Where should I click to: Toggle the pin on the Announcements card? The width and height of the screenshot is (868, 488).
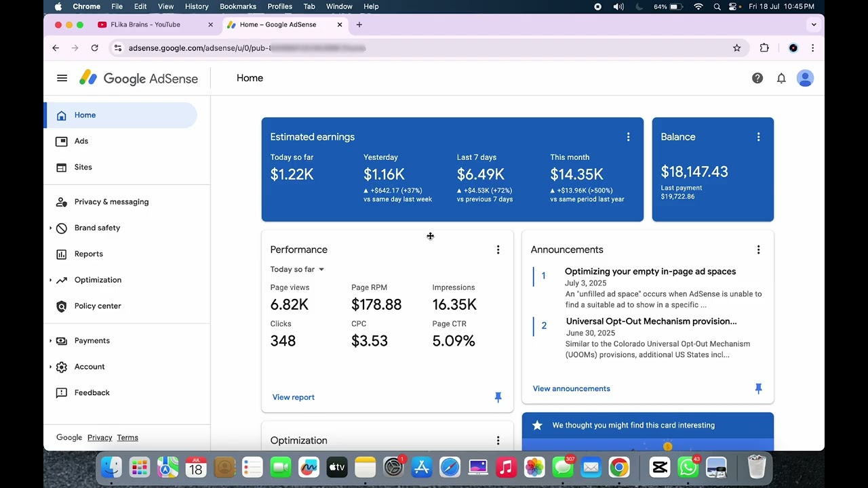[x=758, y=388]
